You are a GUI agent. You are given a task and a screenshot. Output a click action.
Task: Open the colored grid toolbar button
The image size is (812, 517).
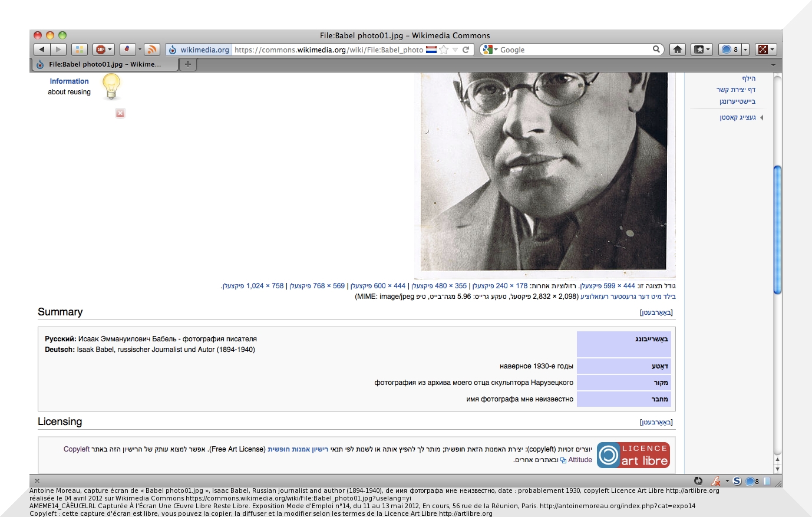click(80, 50)
